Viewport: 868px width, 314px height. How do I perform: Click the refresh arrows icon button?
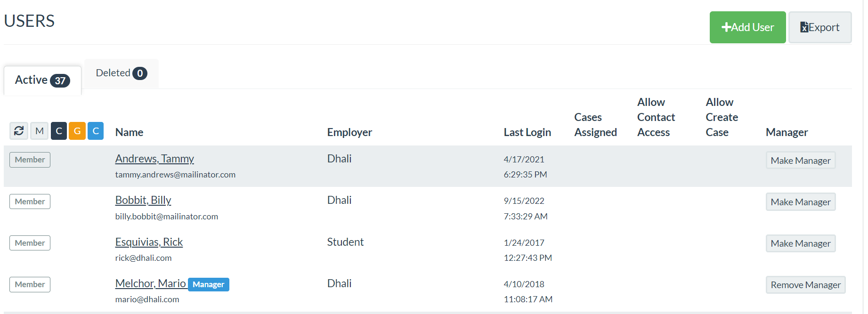19,131
